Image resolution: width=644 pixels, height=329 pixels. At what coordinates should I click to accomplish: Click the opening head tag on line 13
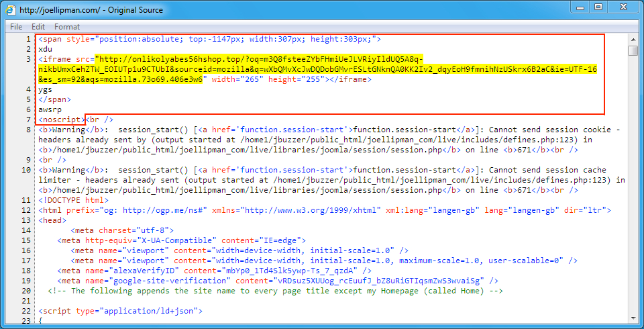tap(52, 220)
